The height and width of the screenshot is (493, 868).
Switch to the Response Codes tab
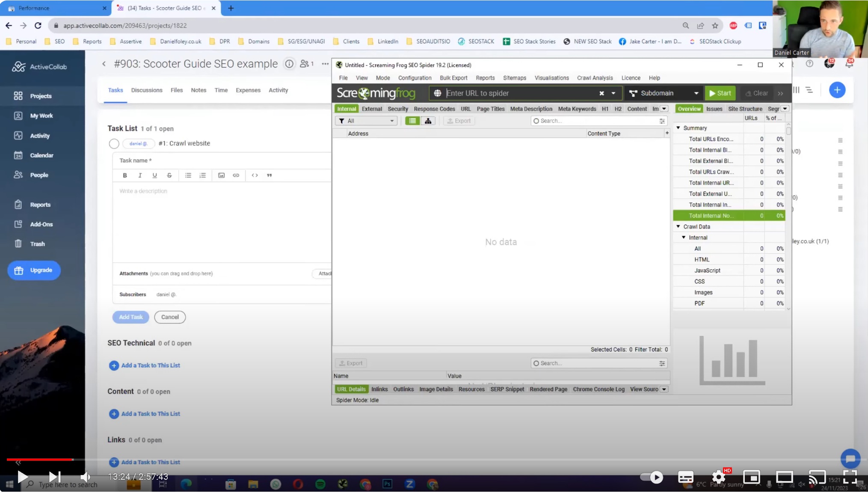tap(434, 109)
